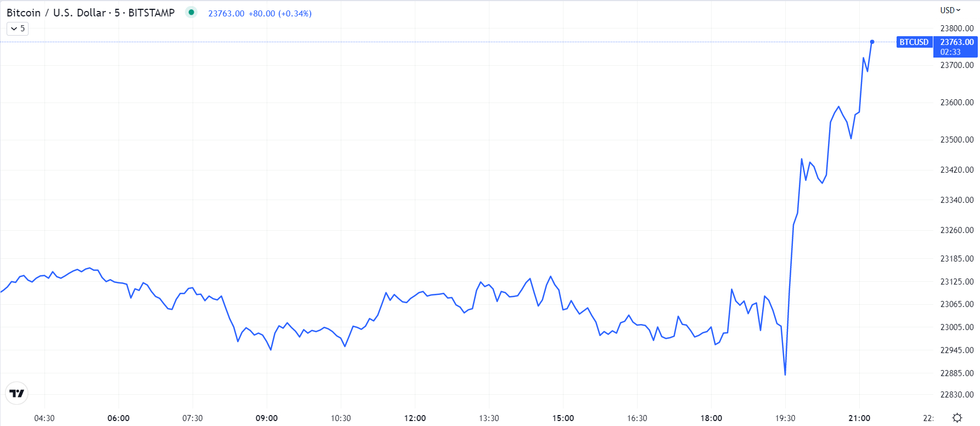The height and width of the screenshot is (426, 980).
Task: Click the latest price point dot
Action: click(872, 42)
